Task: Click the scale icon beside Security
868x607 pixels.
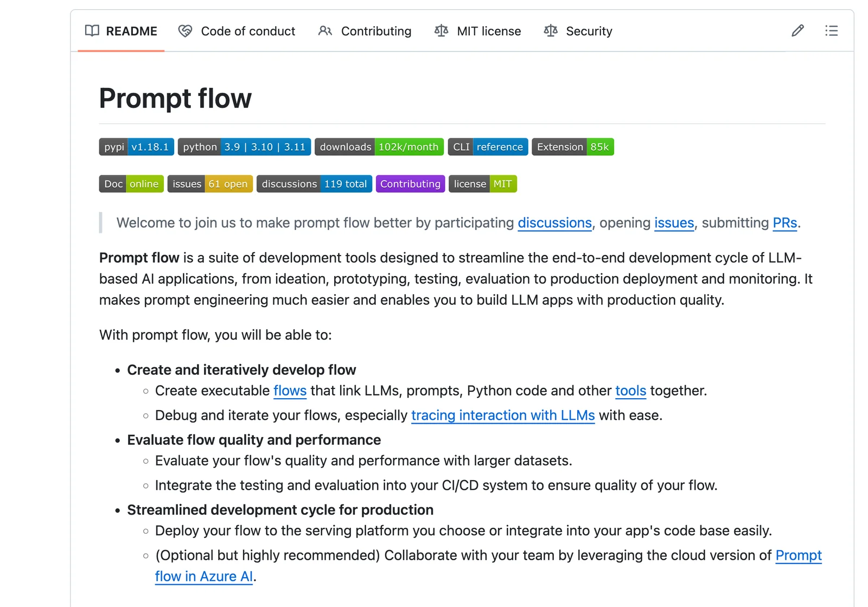Action: tap(551, 31)
